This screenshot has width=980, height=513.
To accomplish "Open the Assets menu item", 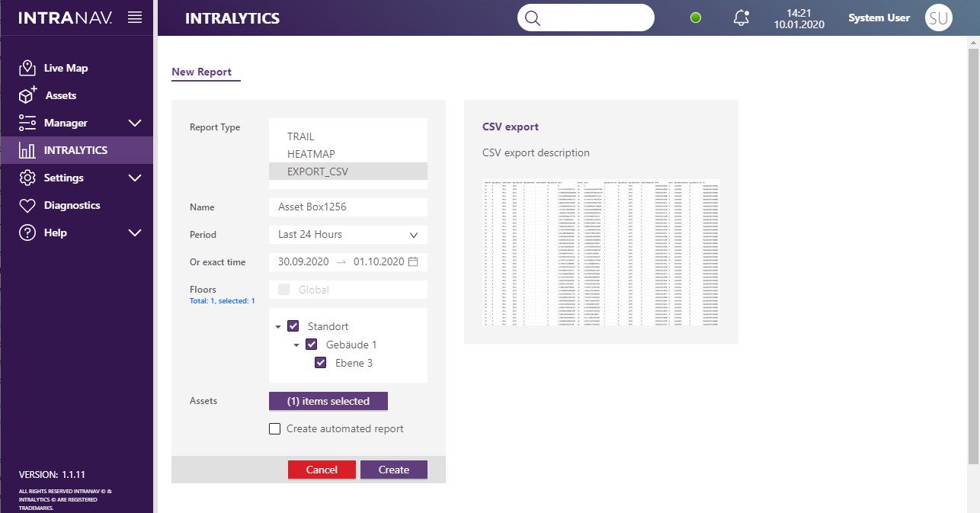I will pyautogui.click(x=76, y=95).
